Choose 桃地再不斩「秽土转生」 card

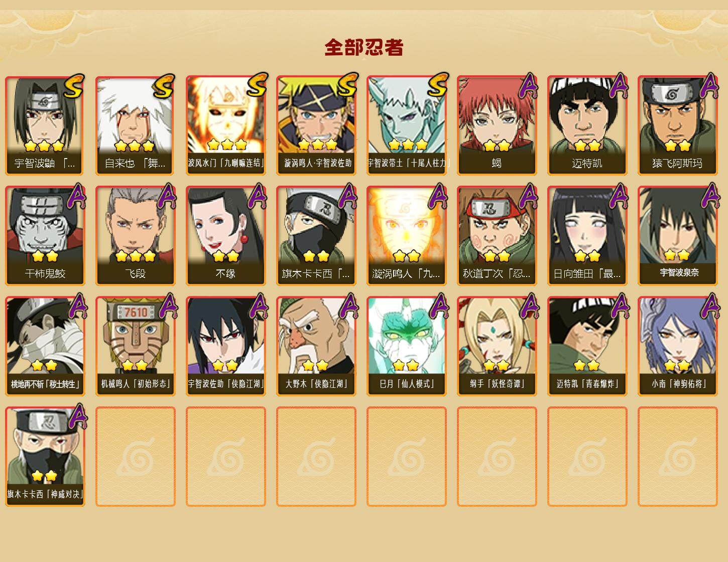pos(45,346)
